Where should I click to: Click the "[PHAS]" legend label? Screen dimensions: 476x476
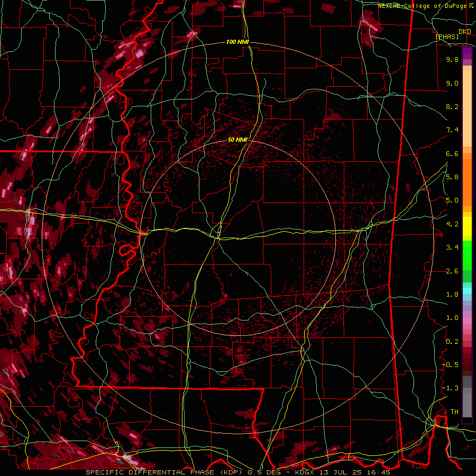coord(447,36)
